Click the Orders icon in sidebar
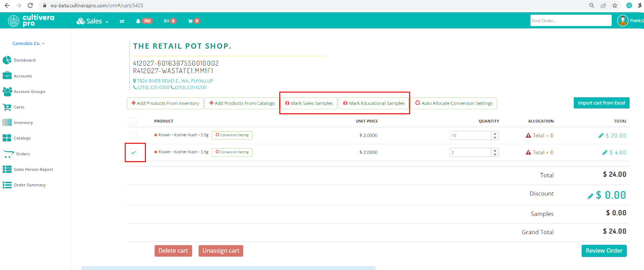 click(8, 154)
